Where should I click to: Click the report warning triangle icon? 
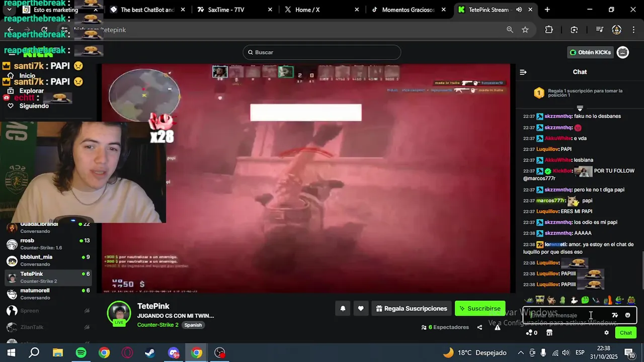pyautogui.click(x=498, y=327)
